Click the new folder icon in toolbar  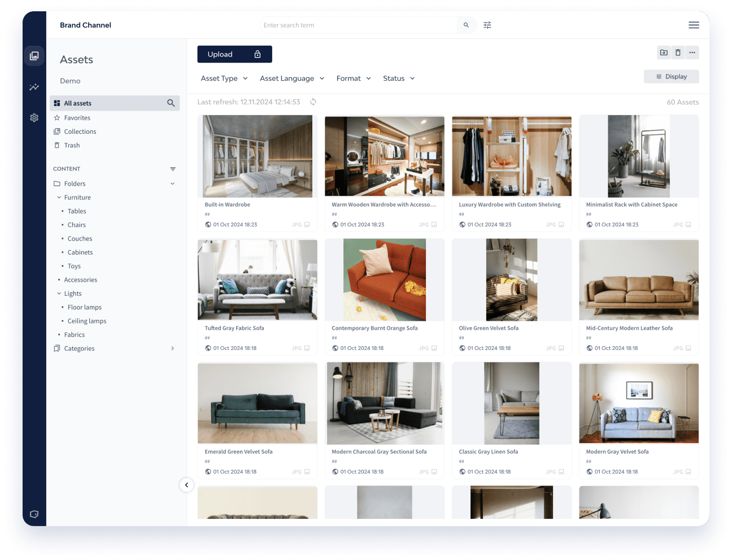pos(664,53)
